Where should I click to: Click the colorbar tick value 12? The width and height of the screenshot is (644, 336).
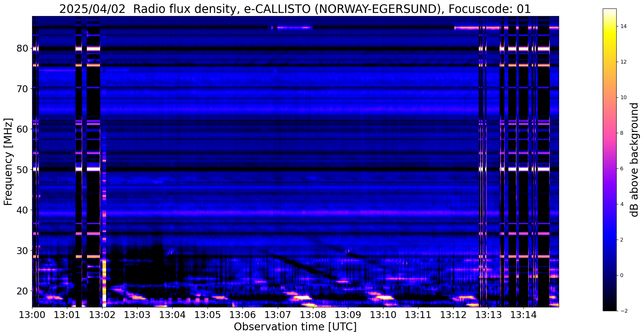(x=623, y=62)
